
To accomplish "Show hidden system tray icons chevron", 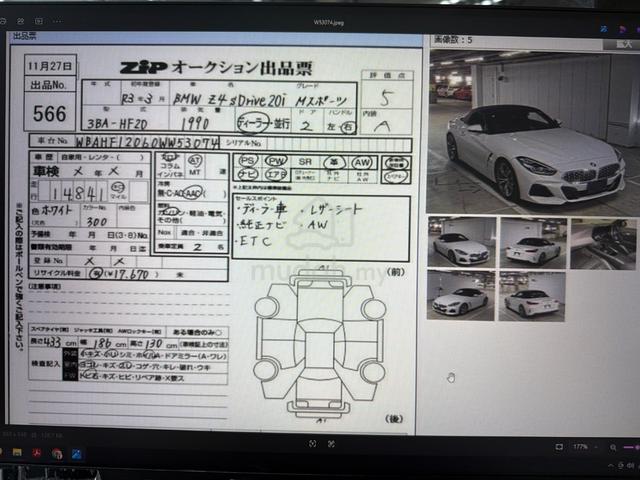I will 611,465.
